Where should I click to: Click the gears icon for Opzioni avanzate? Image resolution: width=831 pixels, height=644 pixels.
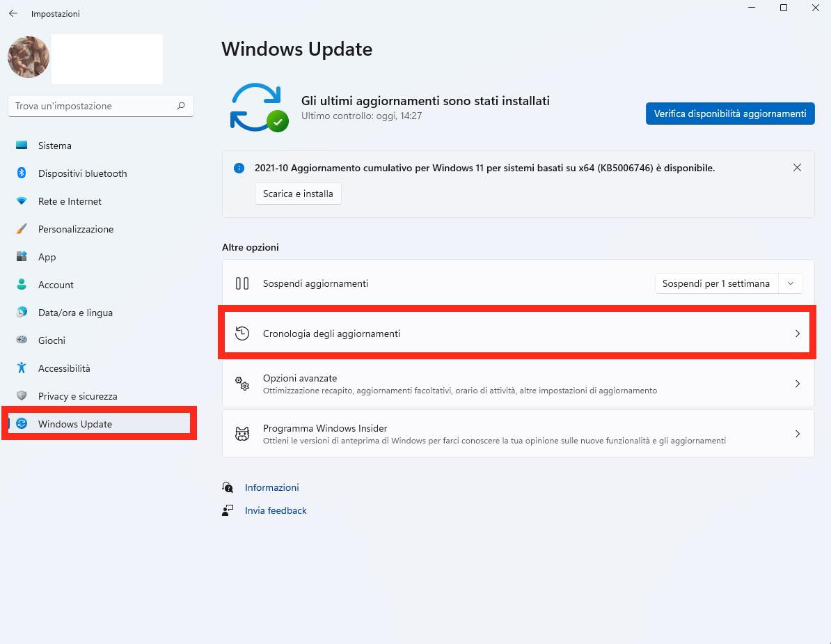[x=242, y=383]
